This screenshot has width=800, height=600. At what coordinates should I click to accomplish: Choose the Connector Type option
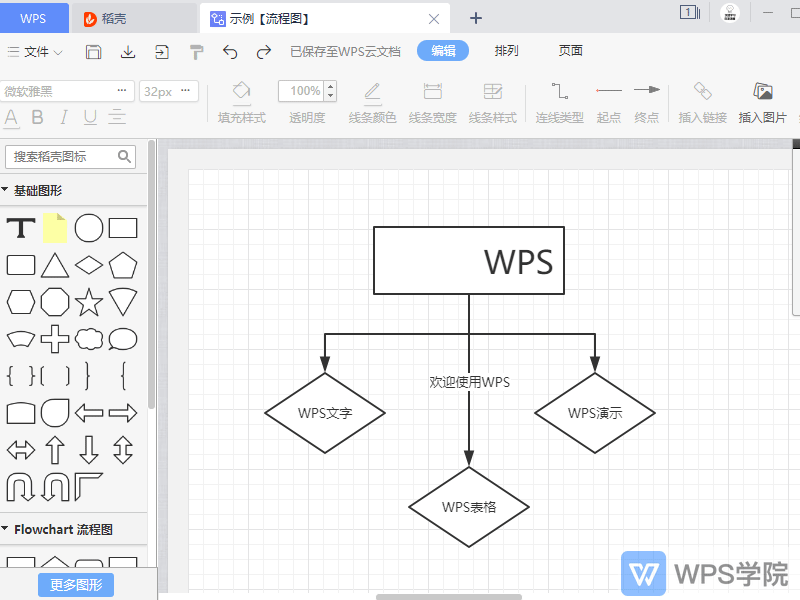(560, 102)
